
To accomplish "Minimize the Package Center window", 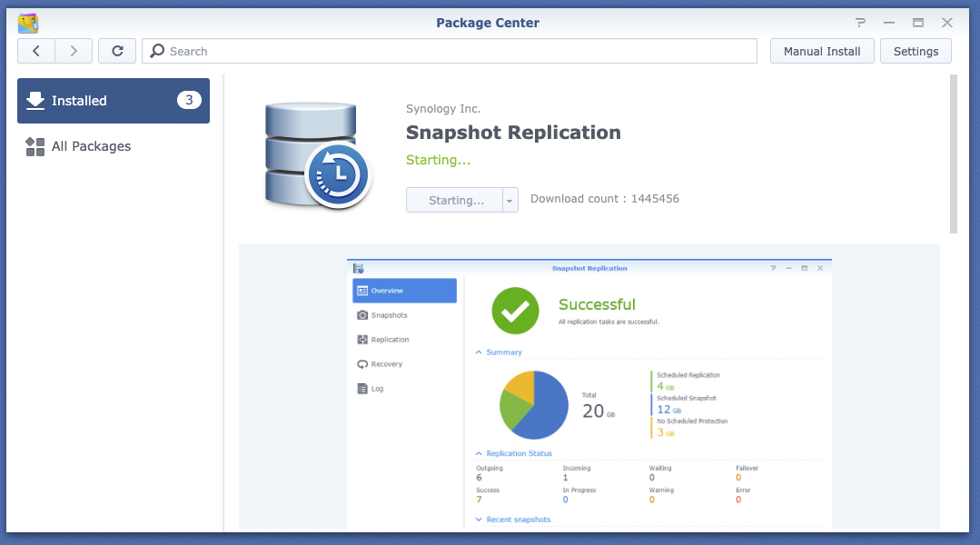I will point(889,23).
